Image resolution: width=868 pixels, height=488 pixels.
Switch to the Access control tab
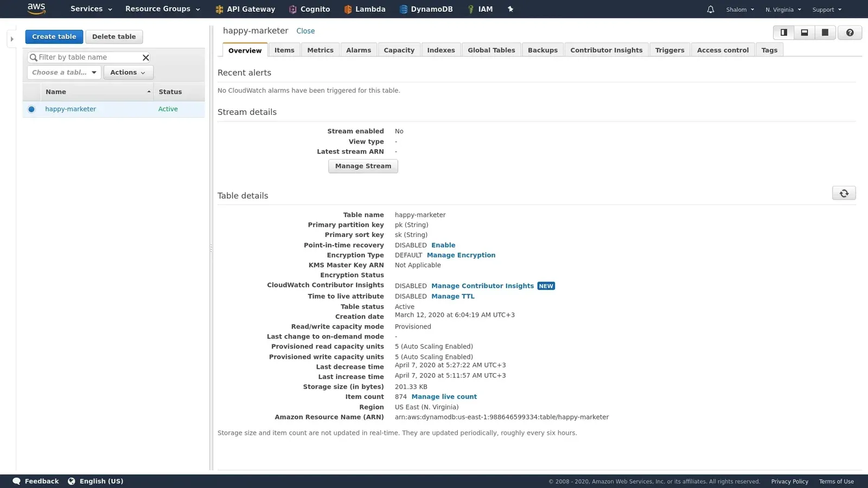(723, 50)
